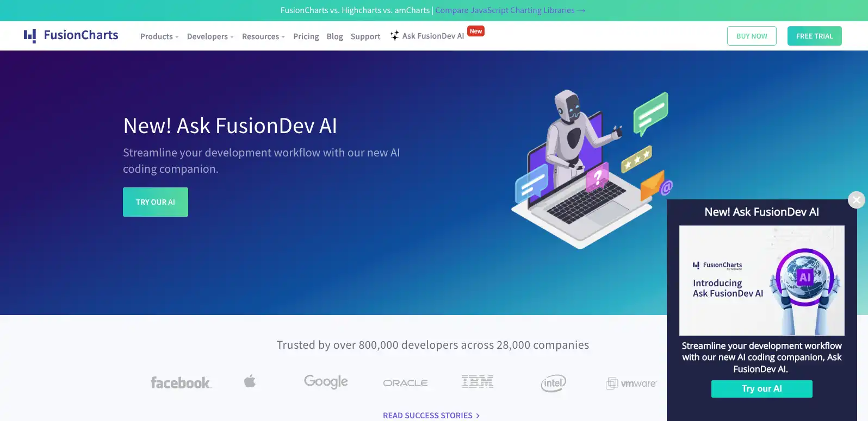Click the IBM logo
This screenshot has width=868, height=421.
tap(477, 382)
